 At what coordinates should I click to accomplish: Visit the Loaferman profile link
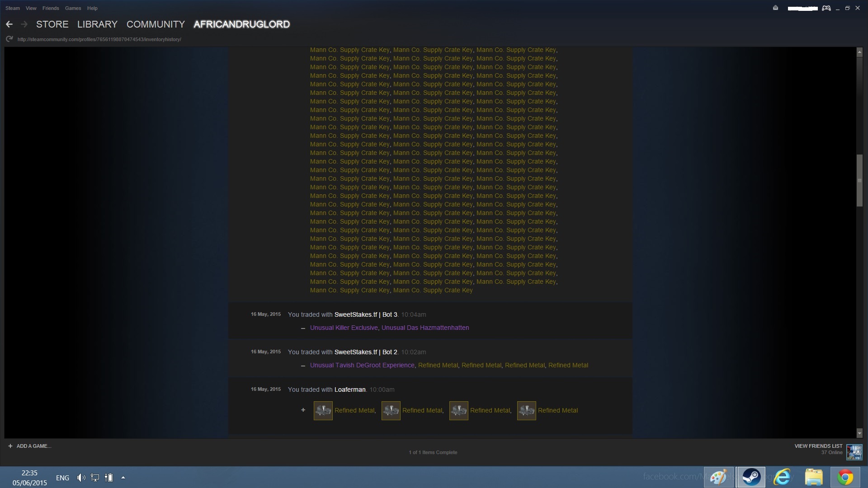click(350, 389)
